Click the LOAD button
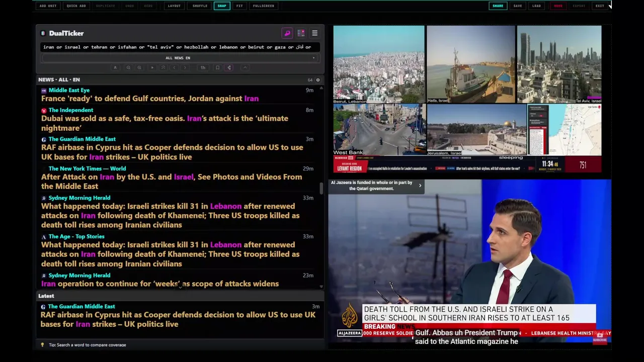The height and width of the screenshot is (362, 644). [537, 6]
